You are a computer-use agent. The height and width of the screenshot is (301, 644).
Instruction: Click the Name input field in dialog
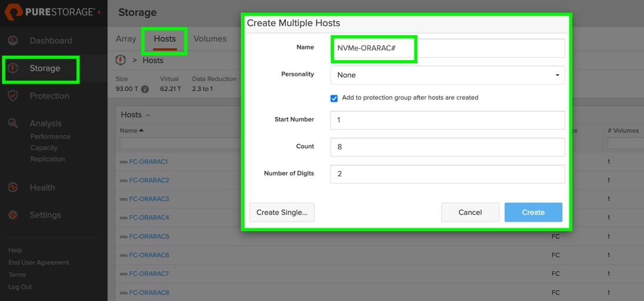click(448, 48)
